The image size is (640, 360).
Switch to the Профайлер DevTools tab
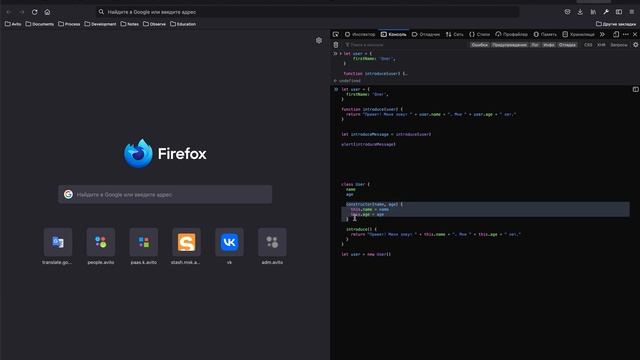pos(511,34)
